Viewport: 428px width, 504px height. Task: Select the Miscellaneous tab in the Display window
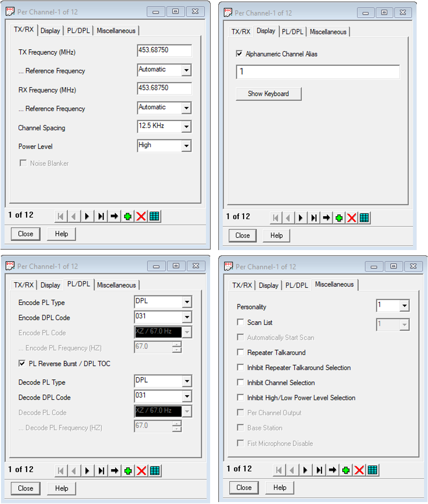click(328, 32)
